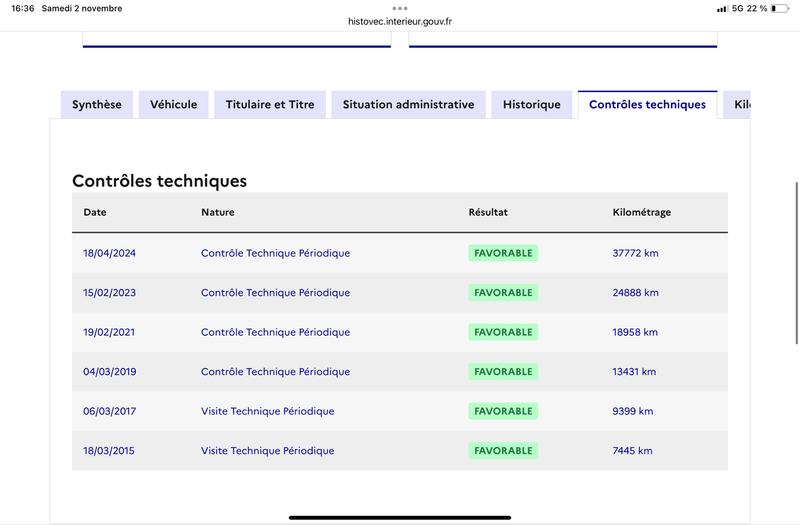Tap the 16:36 clock in status bar
800x525 pixels.
tap(22, 8)
